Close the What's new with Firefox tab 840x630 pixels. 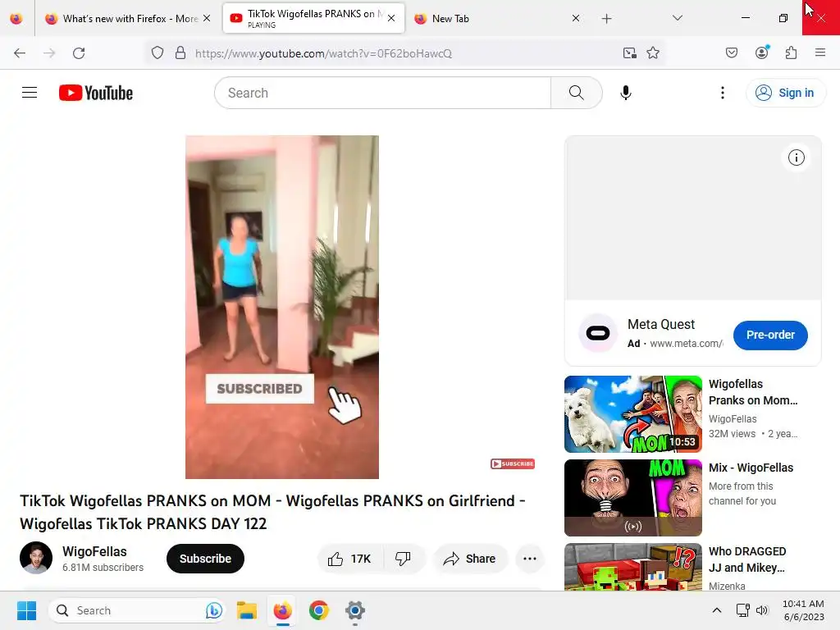point(207,19)
